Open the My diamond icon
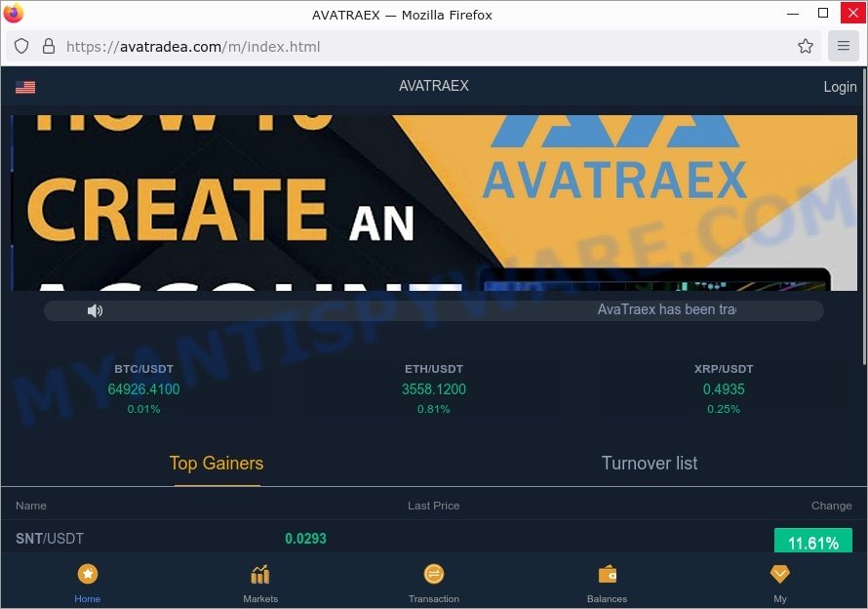The image size is (868, 609). click(x=780, y=574)
